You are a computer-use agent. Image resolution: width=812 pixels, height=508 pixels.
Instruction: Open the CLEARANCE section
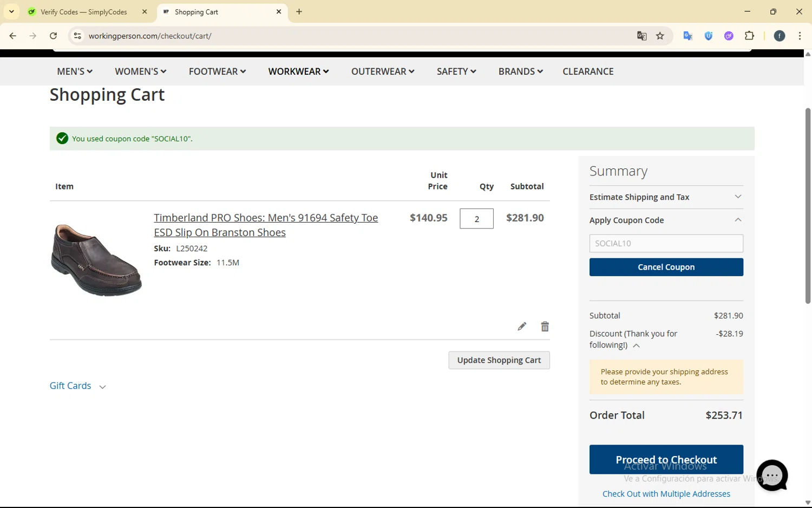(588, 71)
